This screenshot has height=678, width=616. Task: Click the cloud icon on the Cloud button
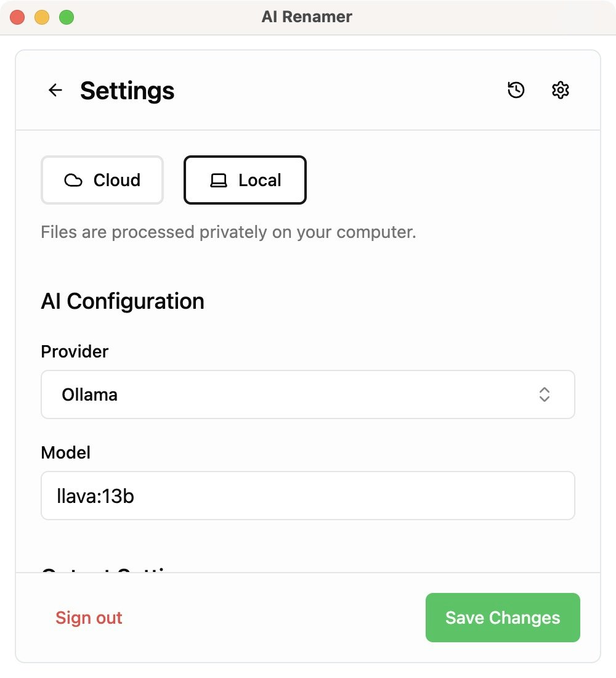73,181
